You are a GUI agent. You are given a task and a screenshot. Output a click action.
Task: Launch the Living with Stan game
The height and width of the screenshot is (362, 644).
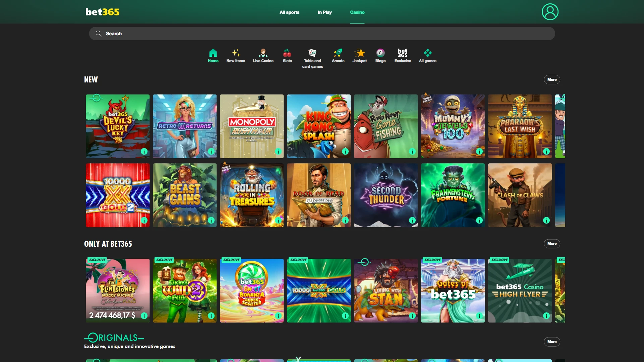tap(386, 290)
